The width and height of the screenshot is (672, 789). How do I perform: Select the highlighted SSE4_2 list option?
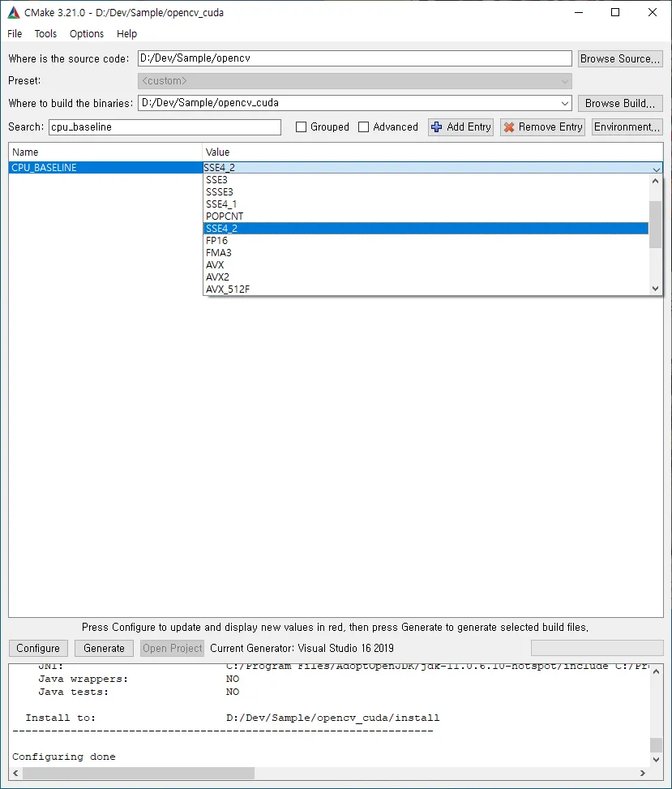(x=426, y=229)
